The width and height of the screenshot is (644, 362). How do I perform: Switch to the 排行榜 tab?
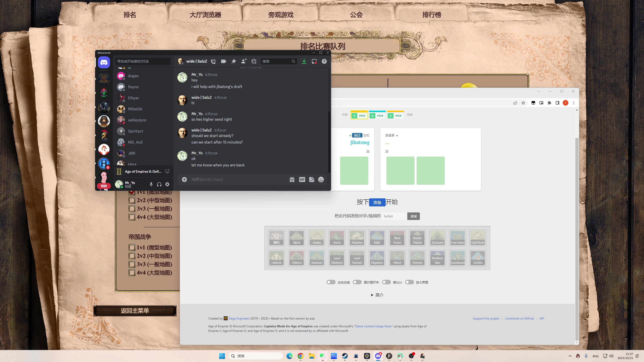pyautogui.click(x=432, y=15)
